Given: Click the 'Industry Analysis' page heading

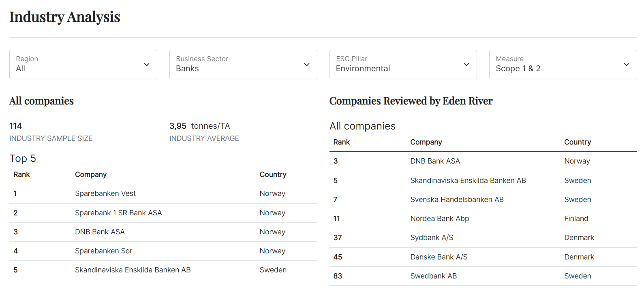Looking at the screenshot, I should point(65,17).
